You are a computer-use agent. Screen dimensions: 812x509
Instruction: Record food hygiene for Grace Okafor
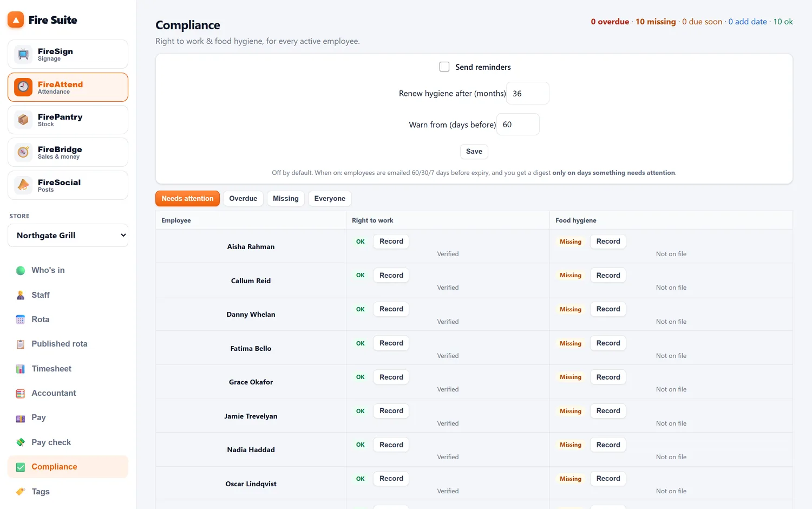608,377
